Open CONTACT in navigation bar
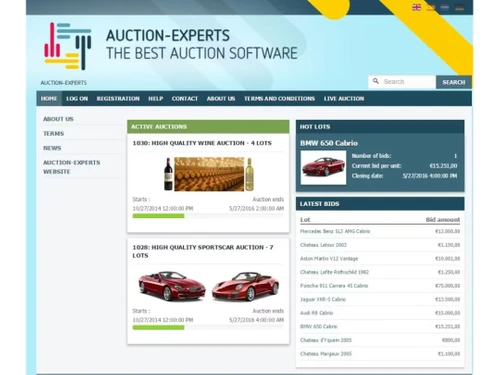Image resolution: width=500 pixels, height=375 pixels. click(185, 99)
